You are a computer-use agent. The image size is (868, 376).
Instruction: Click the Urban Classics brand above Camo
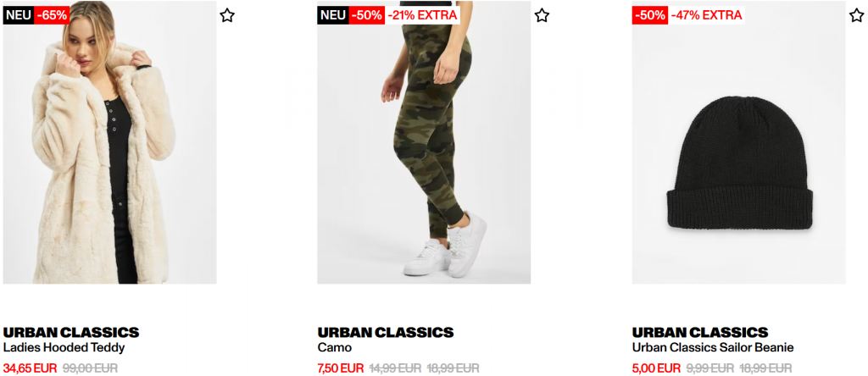[x=386, y=332]
